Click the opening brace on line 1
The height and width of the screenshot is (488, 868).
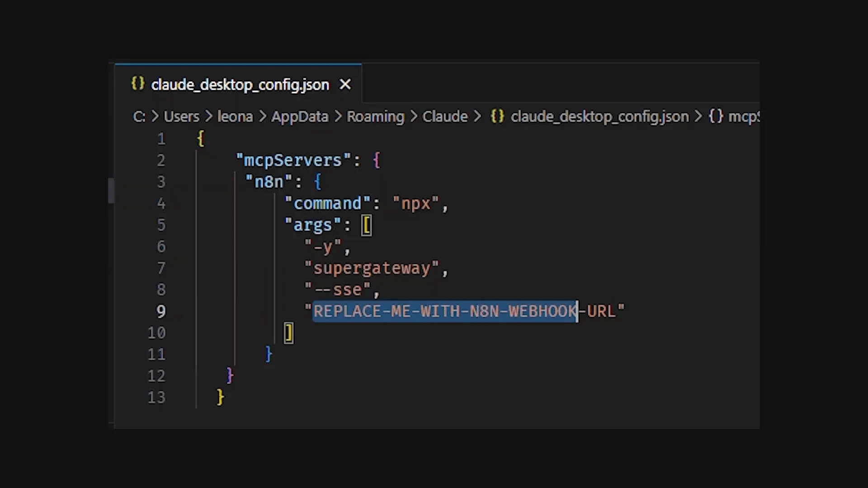point(201,139)
